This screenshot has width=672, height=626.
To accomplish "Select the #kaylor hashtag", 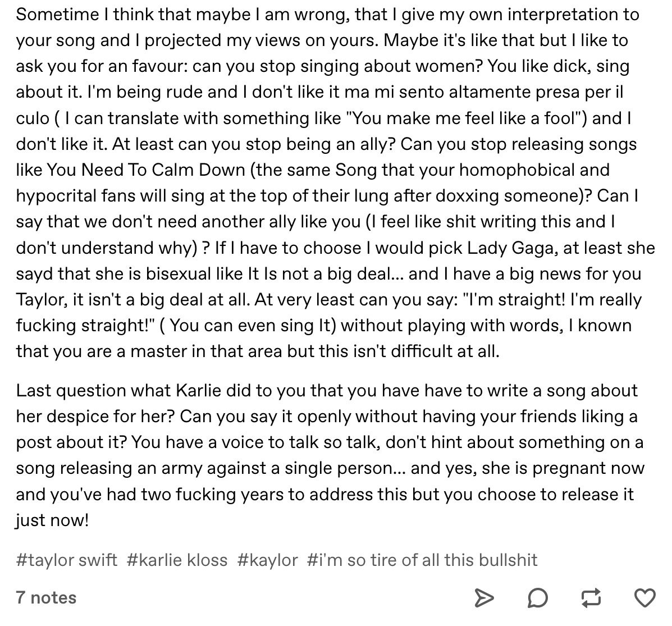I will coord(267,560).
